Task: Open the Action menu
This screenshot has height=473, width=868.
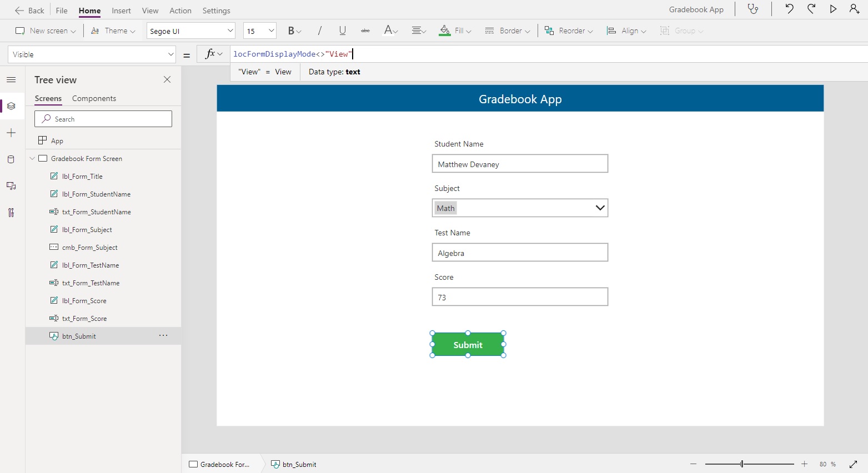Action: 180,11
